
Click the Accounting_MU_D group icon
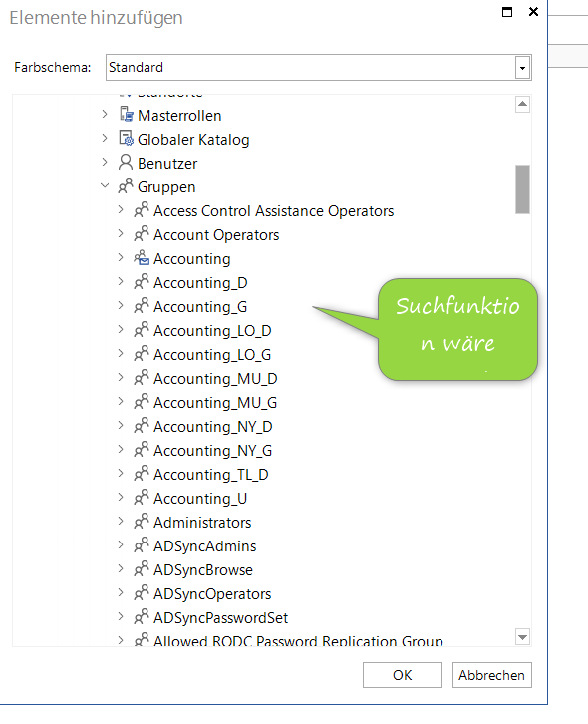point(142,378)
